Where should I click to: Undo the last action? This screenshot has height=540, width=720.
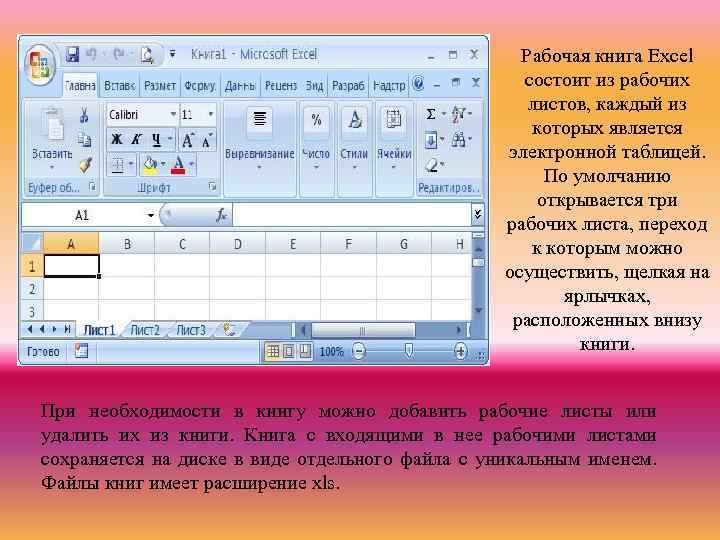pyautogui.click(x=92, y=55)
